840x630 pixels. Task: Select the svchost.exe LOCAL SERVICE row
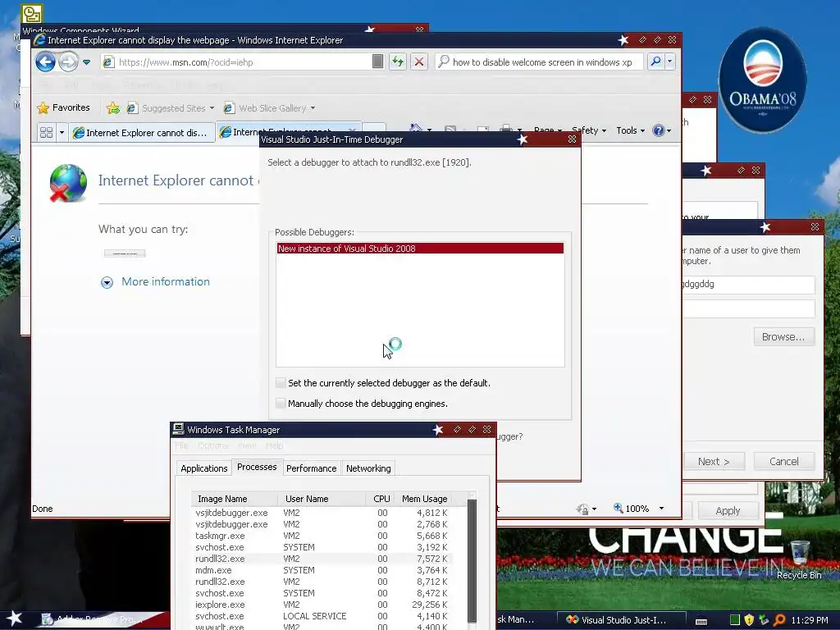point(322,616)
